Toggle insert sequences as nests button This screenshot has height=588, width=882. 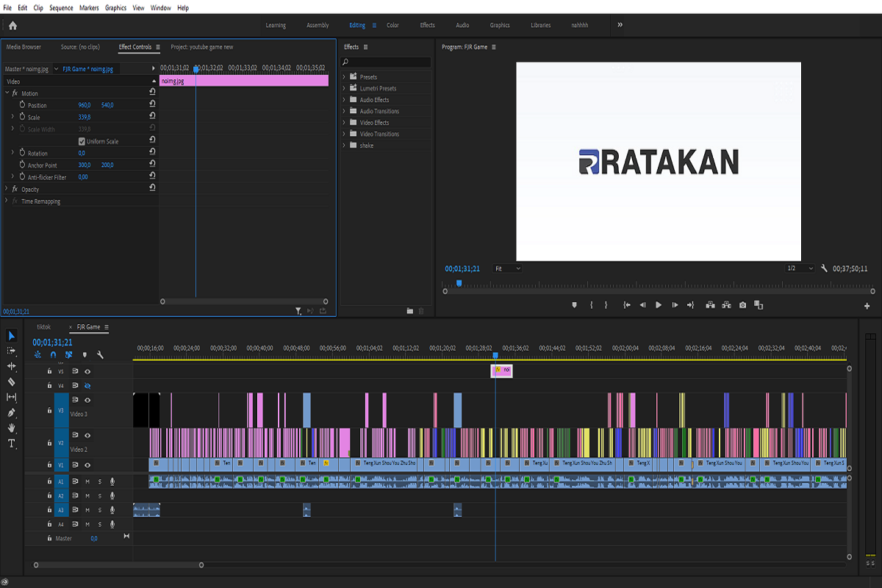point(37,355)
